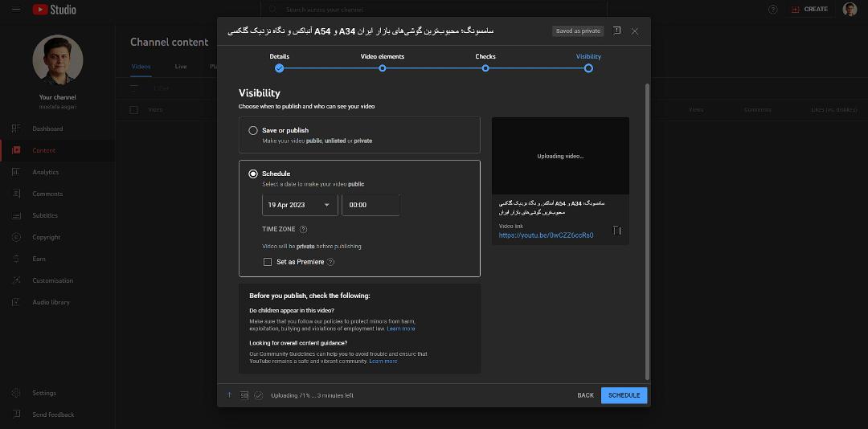Click the filter icon in Channel content
This screenshot has height=429, width=868.
pyautogui.click(x=134, y=88)
